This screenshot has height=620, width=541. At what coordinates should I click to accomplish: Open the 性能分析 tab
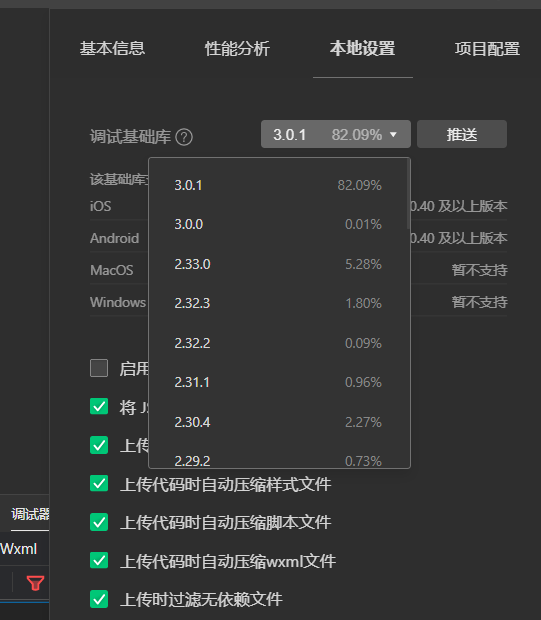click(x=237, y=49)
